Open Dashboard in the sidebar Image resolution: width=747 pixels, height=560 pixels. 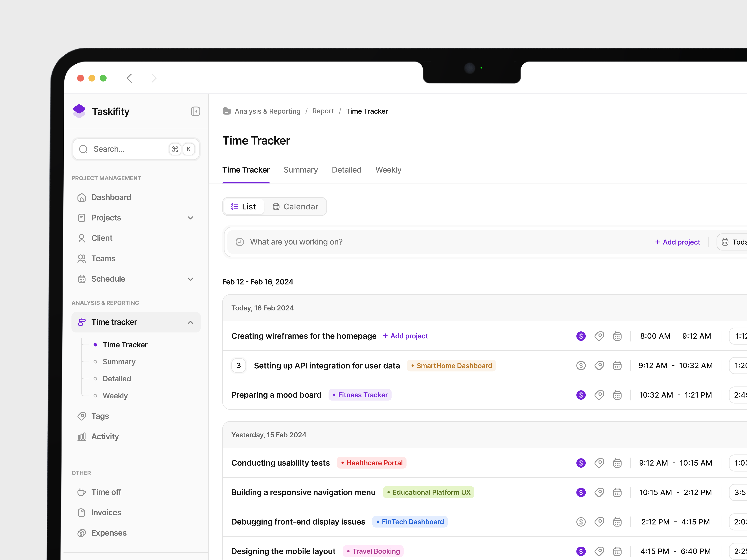click(x=136, y=197)
